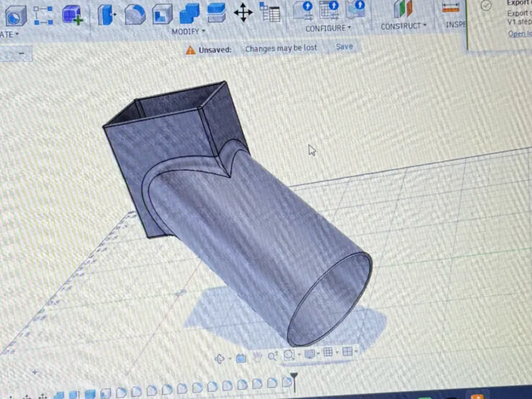Click the Look At navigation icon
Screen dimensions: 532x399
(x=241, y=358)
